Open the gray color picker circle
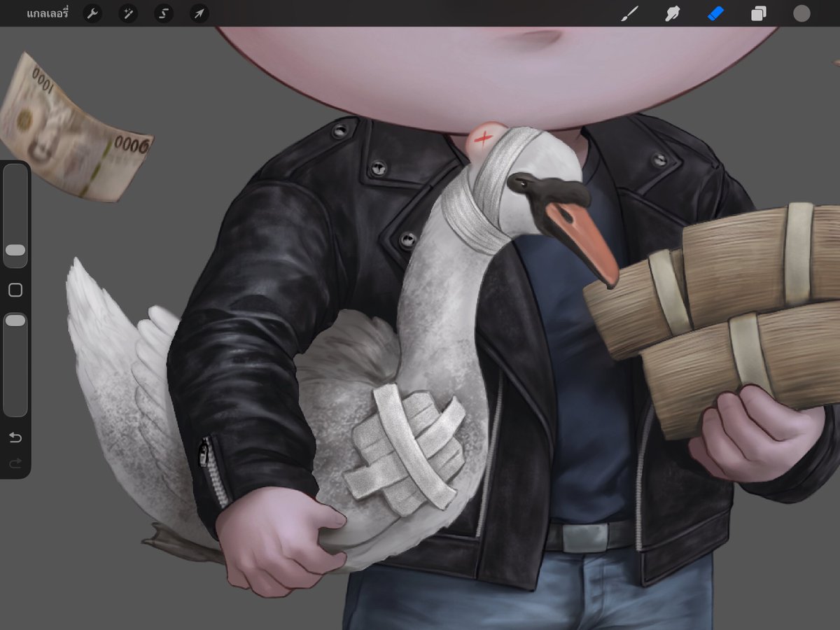Image resolution: width=840 pixels, height=630 pixels. point(801,13)
